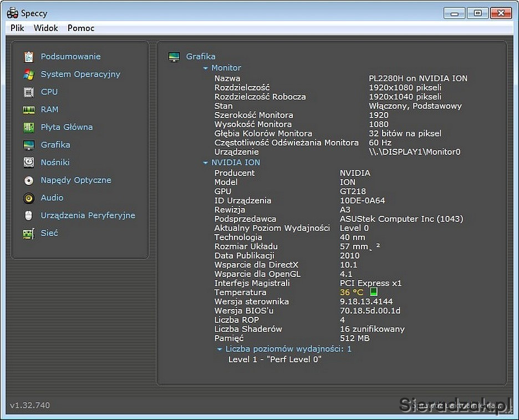The height and width of the screenshot is (420, 519).
Task: Maximize the Speccy window
Action: tap(477, 13)
